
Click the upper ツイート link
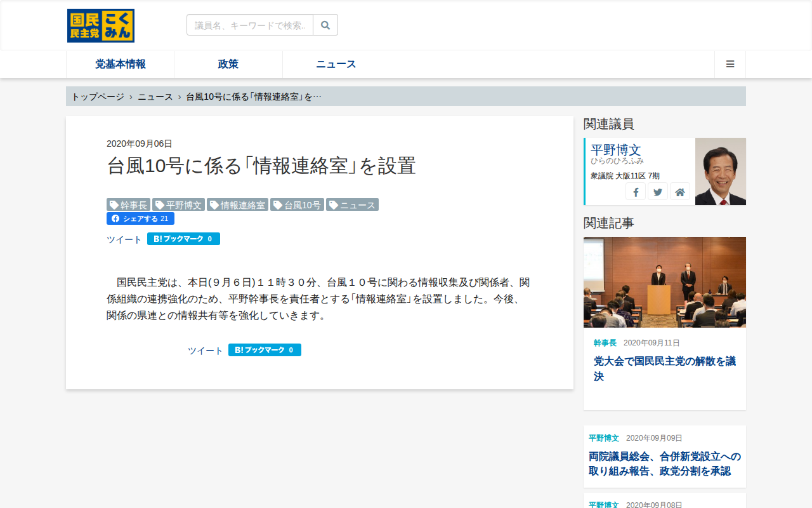click(x=124, y=239)
